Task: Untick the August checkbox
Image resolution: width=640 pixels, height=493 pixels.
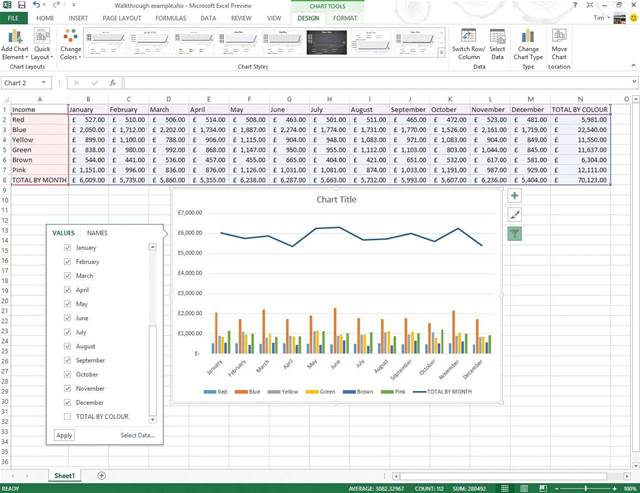Action: click(67, 346)
